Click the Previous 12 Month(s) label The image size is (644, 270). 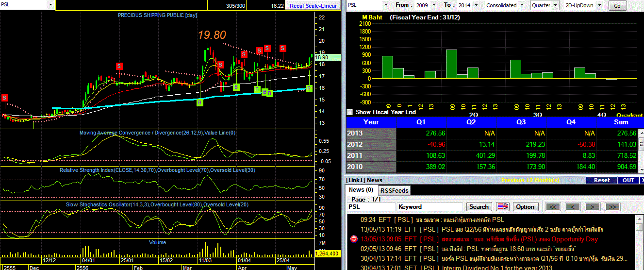point(530,180)
